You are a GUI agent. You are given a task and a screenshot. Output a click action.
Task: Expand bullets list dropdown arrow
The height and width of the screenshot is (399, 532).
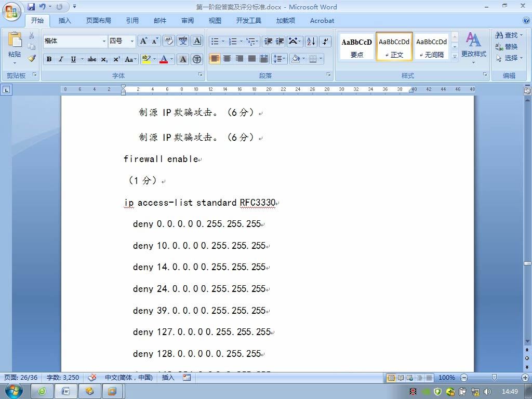tap(223, 42)
